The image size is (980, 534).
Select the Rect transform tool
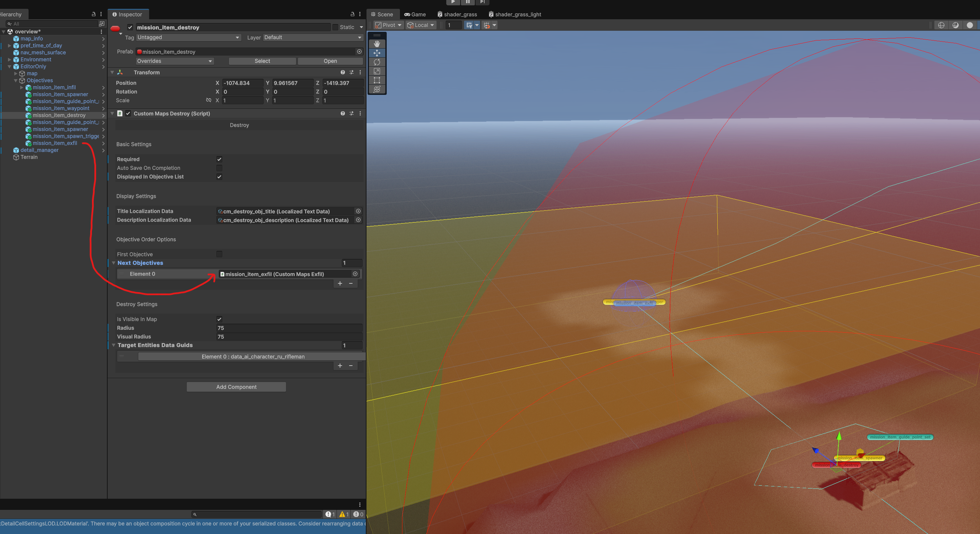pos(377,80)
